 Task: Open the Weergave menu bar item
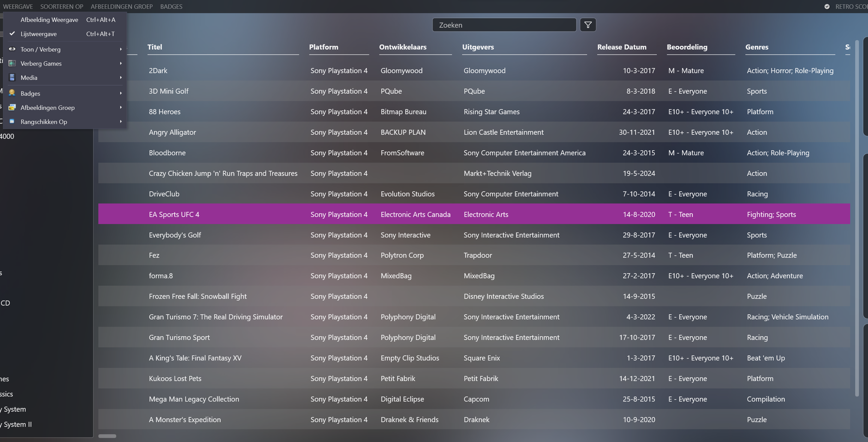[x=18, y=6]
